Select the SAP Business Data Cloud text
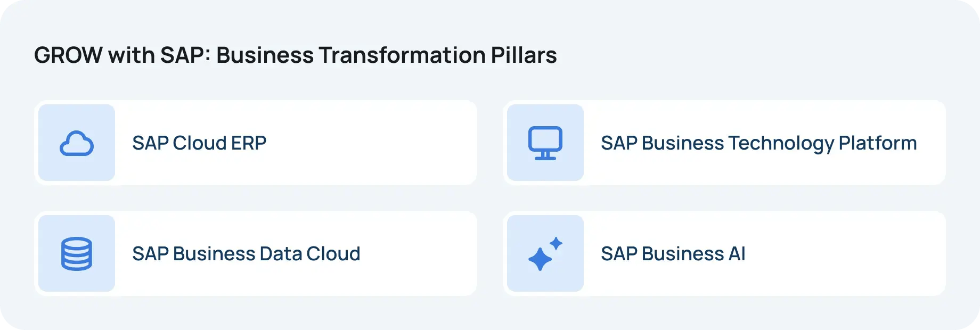980x330 pixels. click(x=246, y=254)
